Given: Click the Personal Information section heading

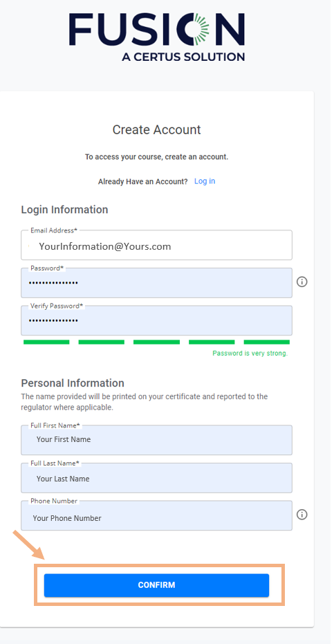Looking at the screenshot, I should (x=73, y=383).
